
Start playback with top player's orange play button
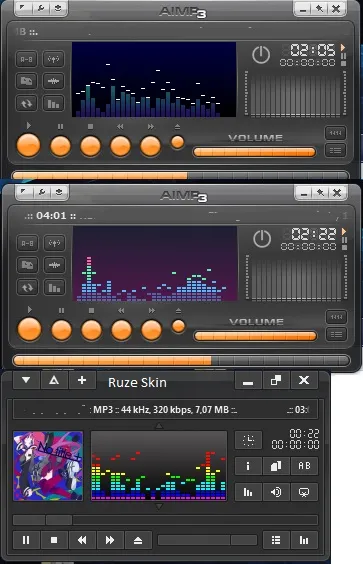coord(28,145)
